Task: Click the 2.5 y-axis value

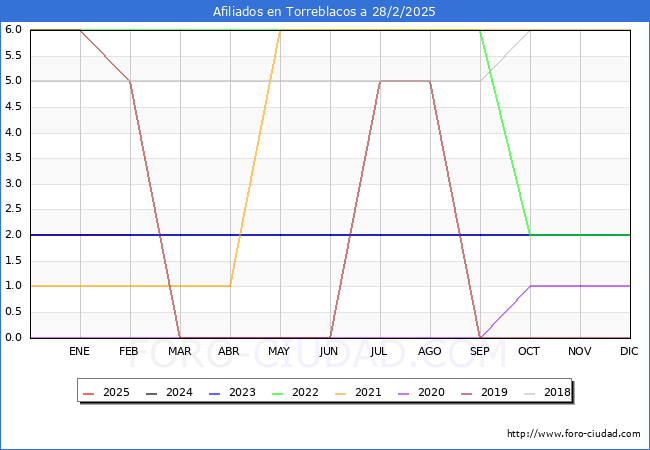Action: point(13,209)
